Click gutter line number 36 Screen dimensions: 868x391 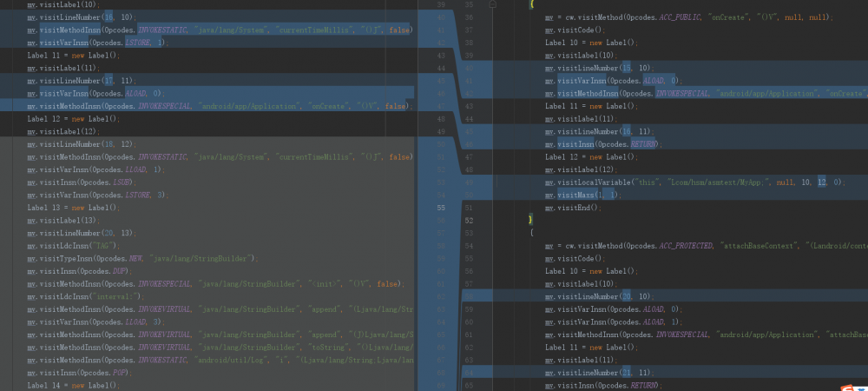click(x=469, y=17)
